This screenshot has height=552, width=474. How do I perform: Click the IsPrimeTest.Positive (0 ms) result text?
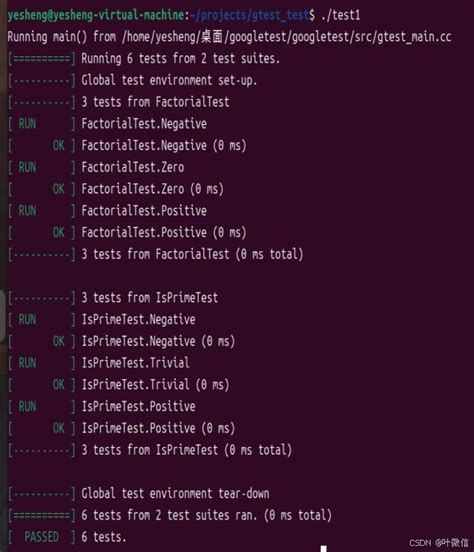point(158,428)
